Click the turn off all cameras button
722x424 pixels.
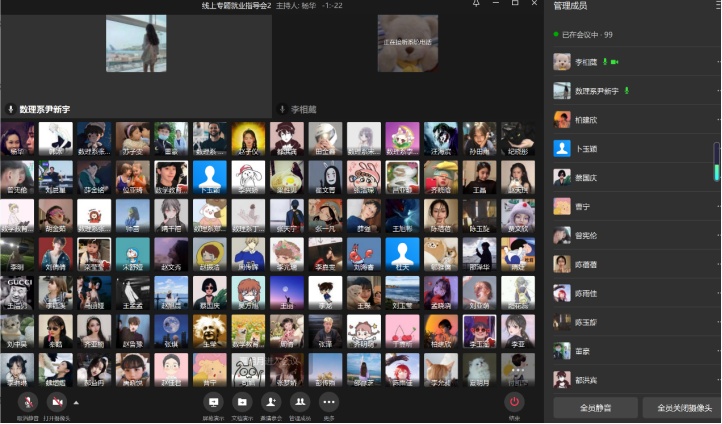click(684, 408)
